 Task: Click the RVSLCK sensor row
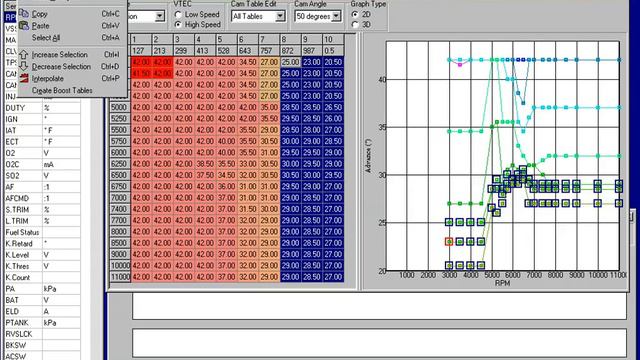click(42, 334)
